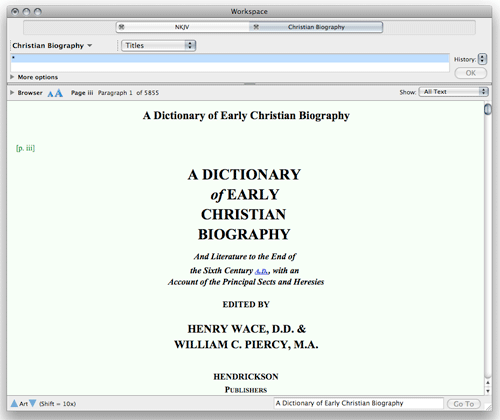
Task: Click the scroll down arrow
Action: pos(488,391)
